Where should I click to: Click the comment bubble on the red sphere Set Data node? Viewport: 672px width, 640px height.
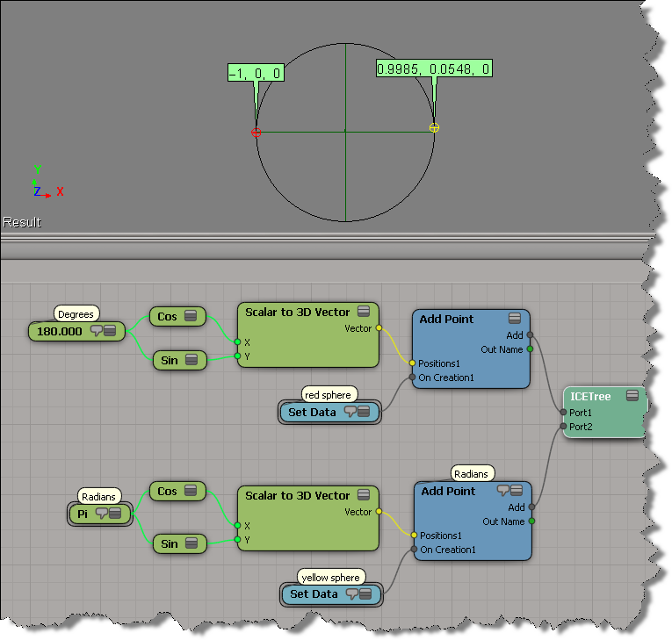point(351,413)
